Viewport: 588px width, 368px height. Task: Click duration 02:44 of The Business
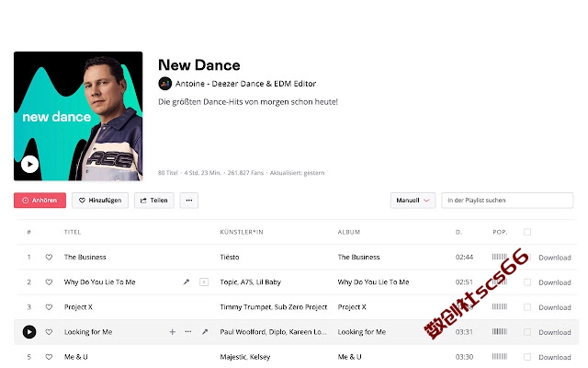(x=464, y=258)
